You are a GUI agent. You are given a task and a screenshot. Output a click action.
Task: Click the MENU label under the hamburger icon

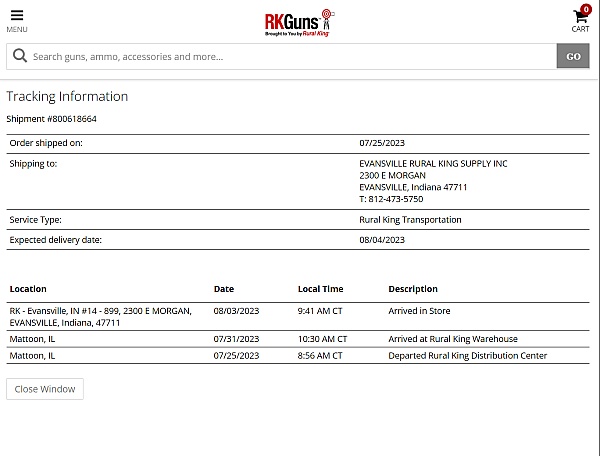coord(17,30)
